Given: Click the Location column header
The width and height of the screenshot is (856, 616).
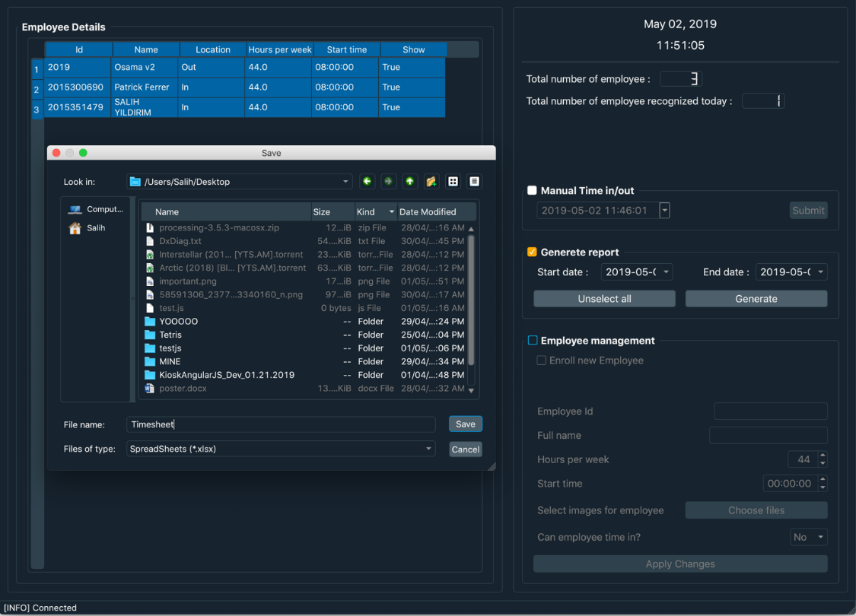Looking at the screenshot, I should point(213,49).
